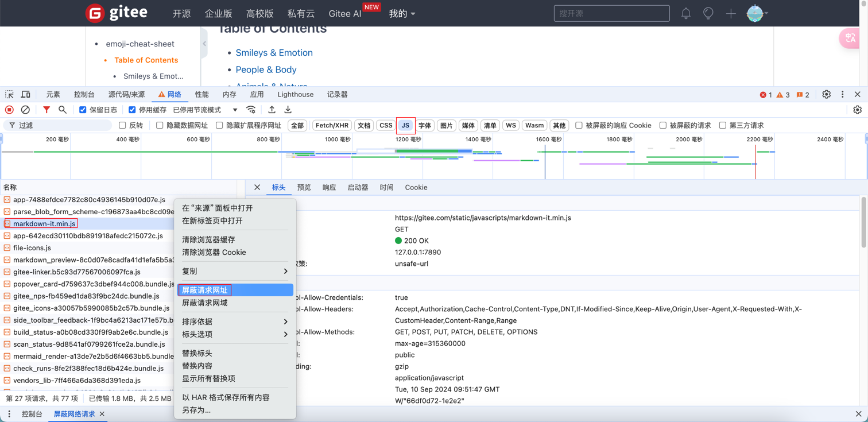Click the orange issues count badge

click(x=803, y=95)
